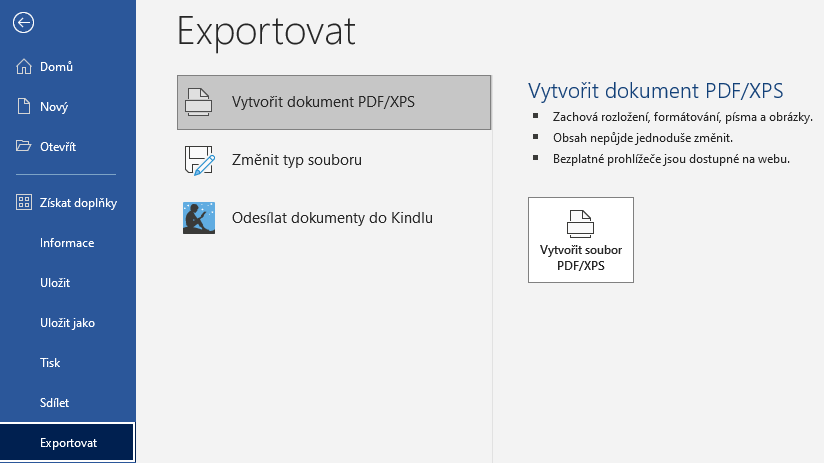Open Získat doplňky
Screen dimensions: 824x463
point(68,203)
